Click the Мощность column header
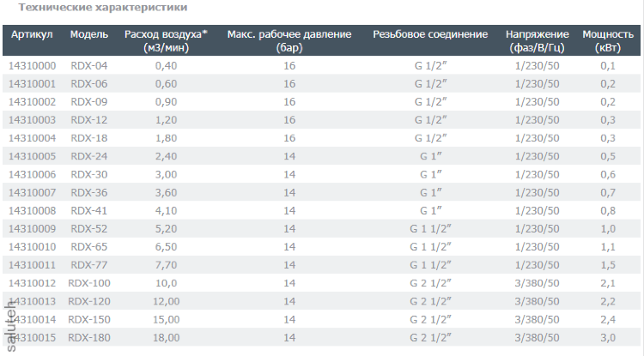 608,41
